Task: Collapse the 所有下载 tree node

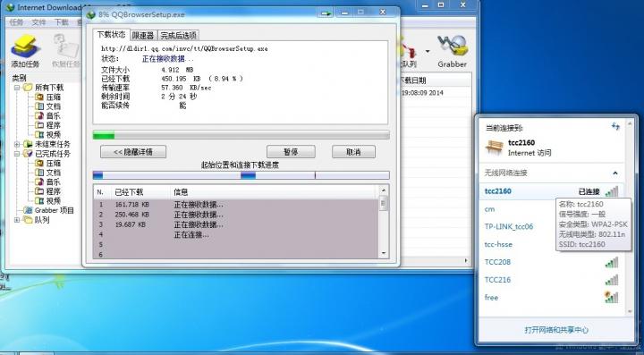Action: click(17, 88)
